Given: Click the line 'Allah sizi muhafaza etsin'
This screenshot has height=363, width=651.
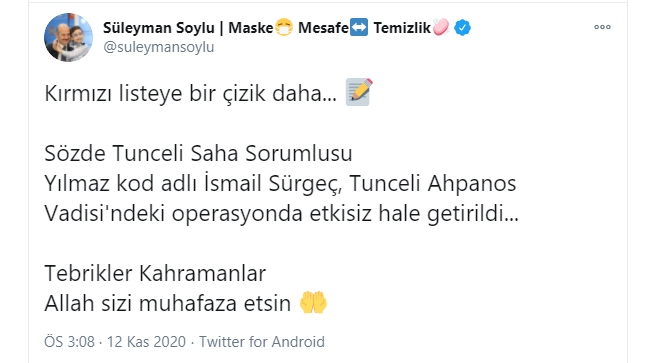Looking at the screenshot, I should coord(167,303).
